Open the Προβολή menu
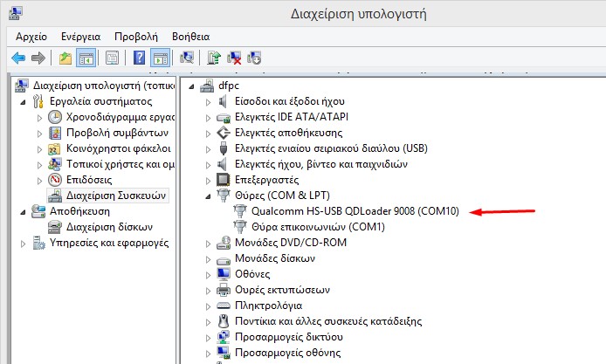This screenshot has height=364, width=606. (x=135, y=37)
